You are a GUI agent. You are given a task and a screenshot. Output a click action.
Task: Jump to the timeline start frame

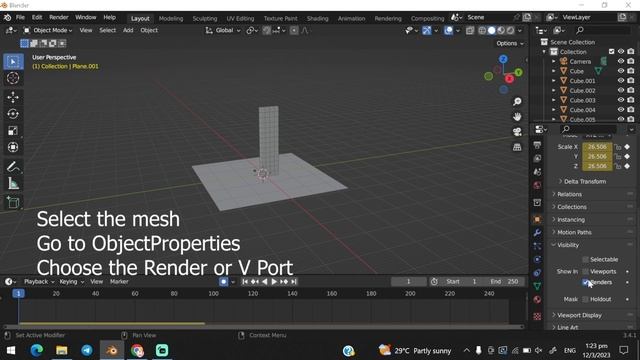pos(245,282)
